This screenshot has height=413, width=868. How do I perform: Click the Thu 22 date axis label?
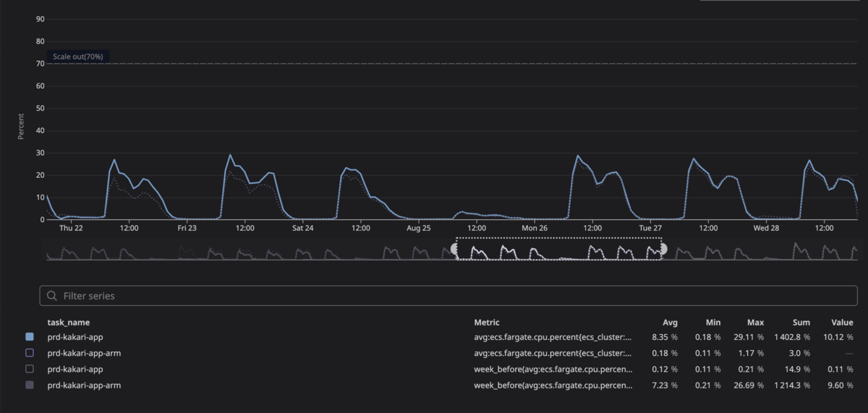pyautogui.click(x=71, y=227)
